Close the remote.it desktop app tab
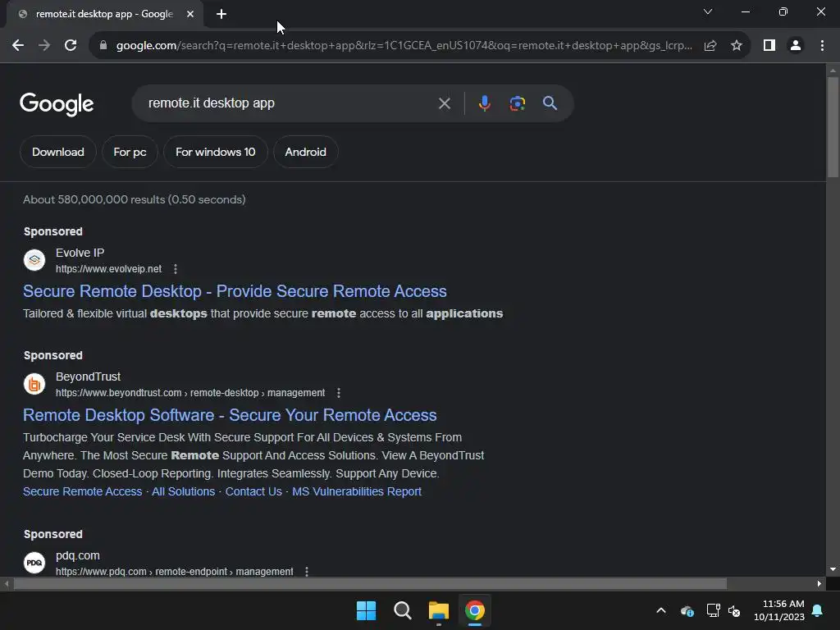This screenshot has width=840, height=630. [190, 15]
